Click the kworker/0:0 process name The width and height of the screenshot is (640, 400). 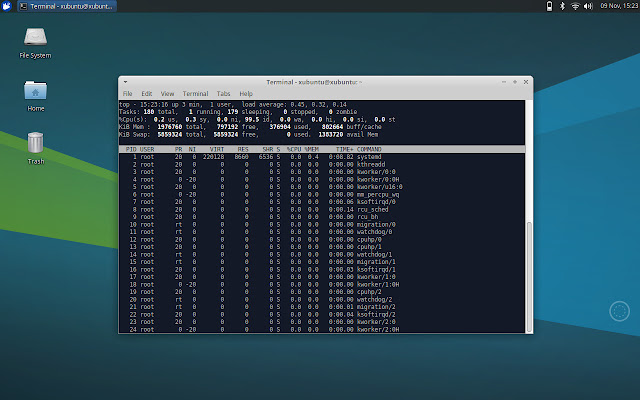(x=376, y=172)
